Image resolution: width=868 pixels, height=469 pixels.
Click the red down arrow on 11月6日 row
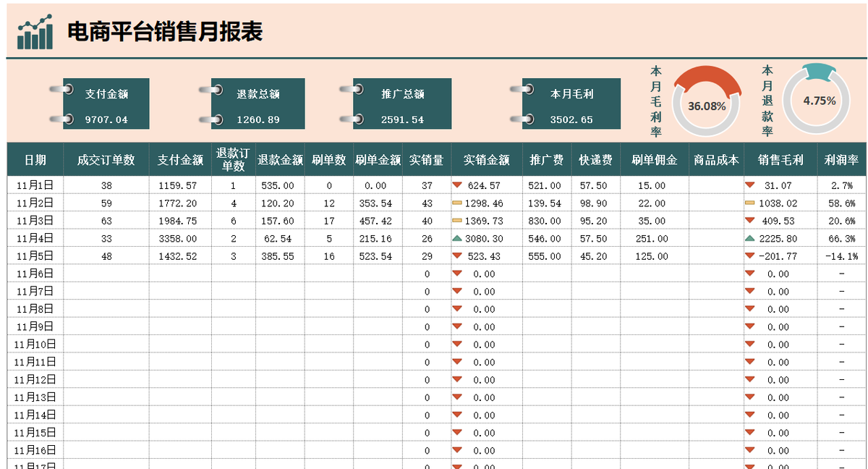(456, 274)
